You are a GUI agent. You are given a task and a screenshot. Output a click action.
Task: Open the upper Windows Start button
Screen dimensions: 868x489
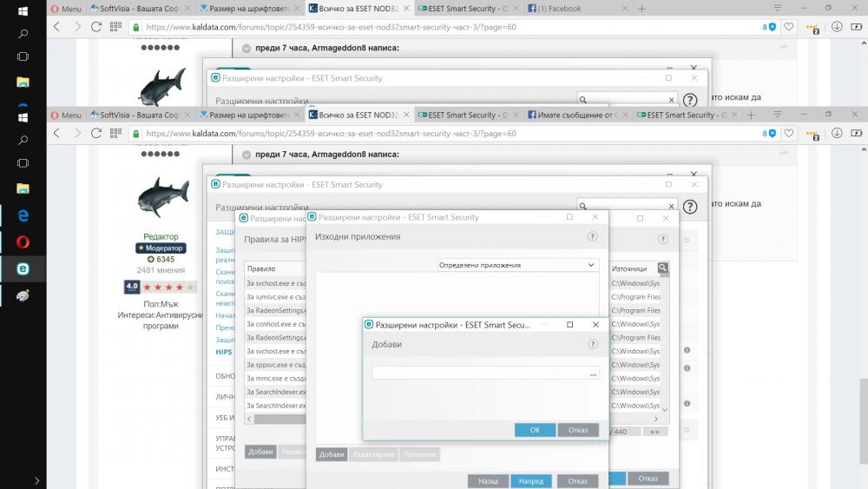[x=23, y=11]
